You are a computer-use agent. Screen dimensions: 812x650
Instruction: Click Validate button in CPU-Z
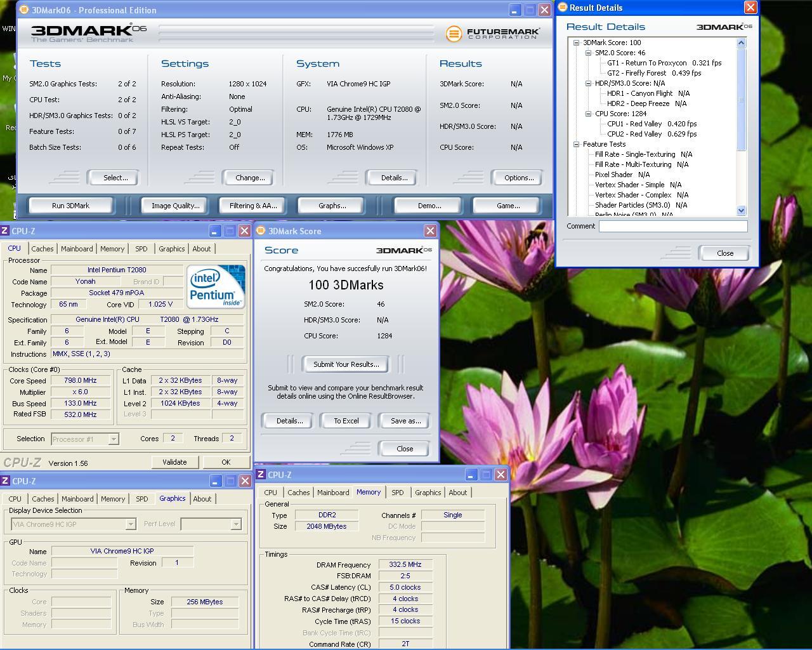point(174,462)
